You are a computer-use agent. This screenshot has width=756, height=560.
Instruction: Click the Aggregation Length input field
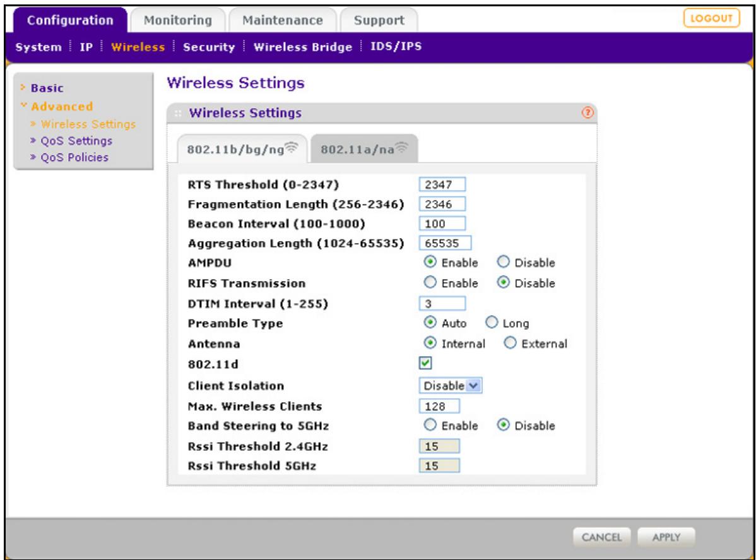pos(445,243)
